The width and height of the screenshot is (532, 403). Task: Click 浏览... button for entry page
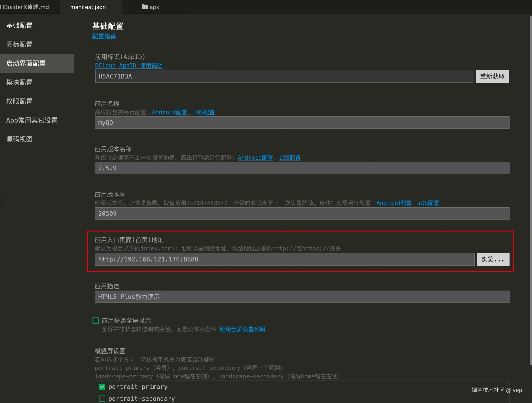click(x=493, y=259)
